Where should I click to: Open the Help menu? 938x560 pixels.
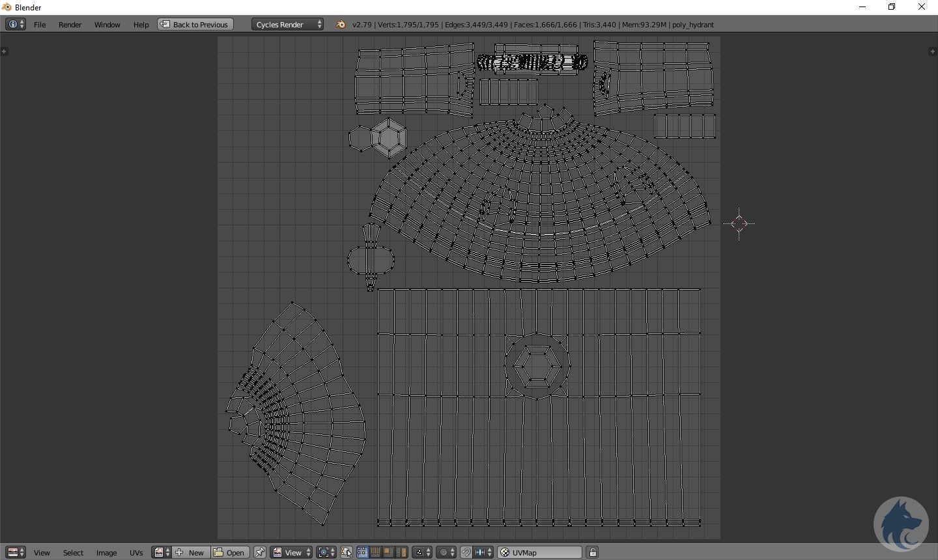[x=141, y=25]
